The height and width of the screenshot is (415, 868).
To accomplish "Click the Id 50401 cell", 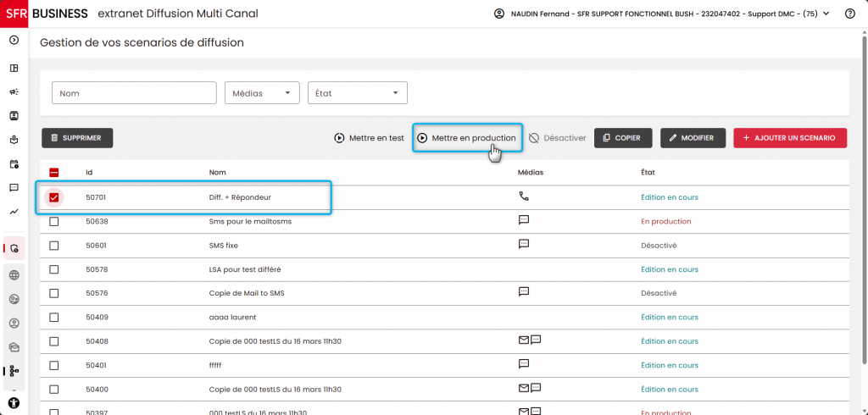I will click(97, 365).
